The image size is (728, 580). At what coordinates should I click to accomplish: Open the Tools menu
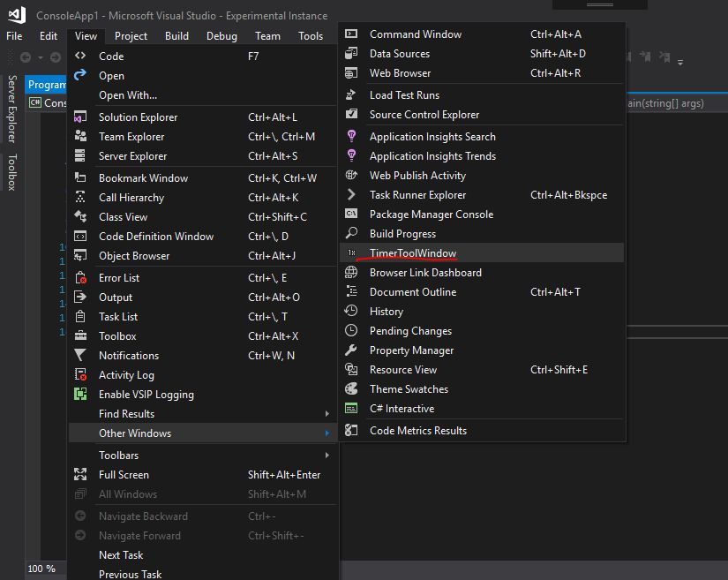coord(311,36)
